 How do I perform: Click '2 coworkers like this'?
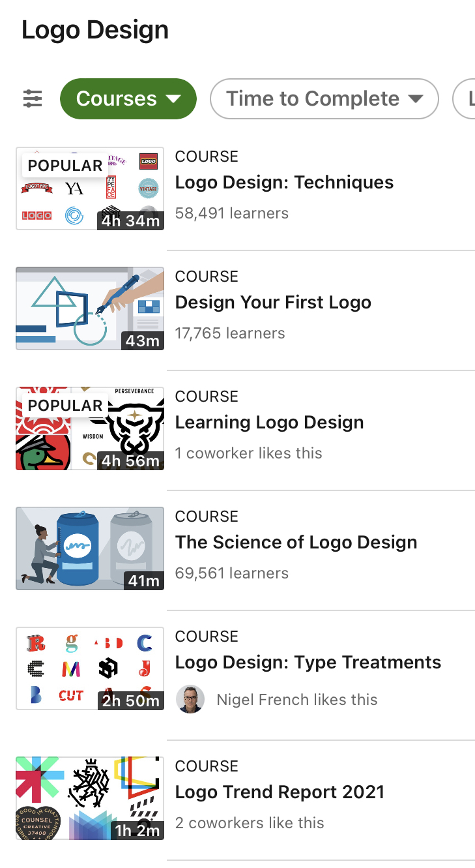[249, 822]
